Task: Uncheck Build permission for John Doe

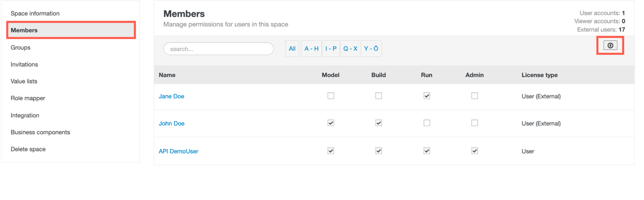Action: [378, 123]
